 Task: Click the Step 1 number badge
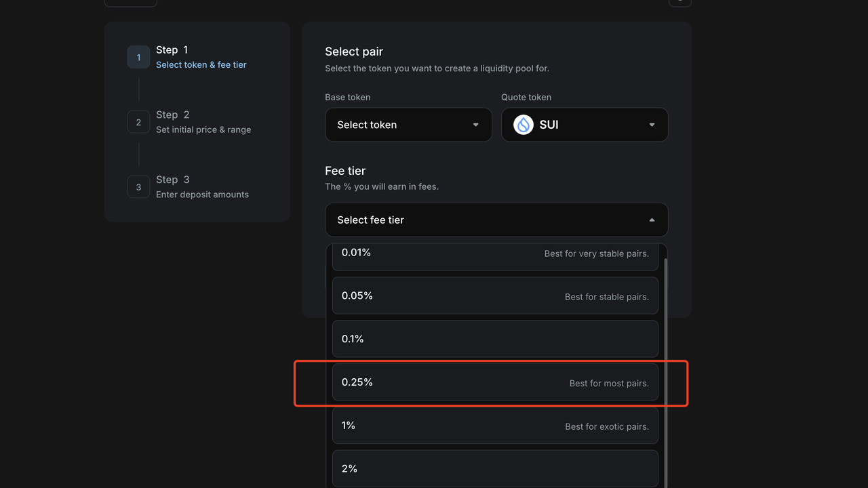tap(138, 58)
